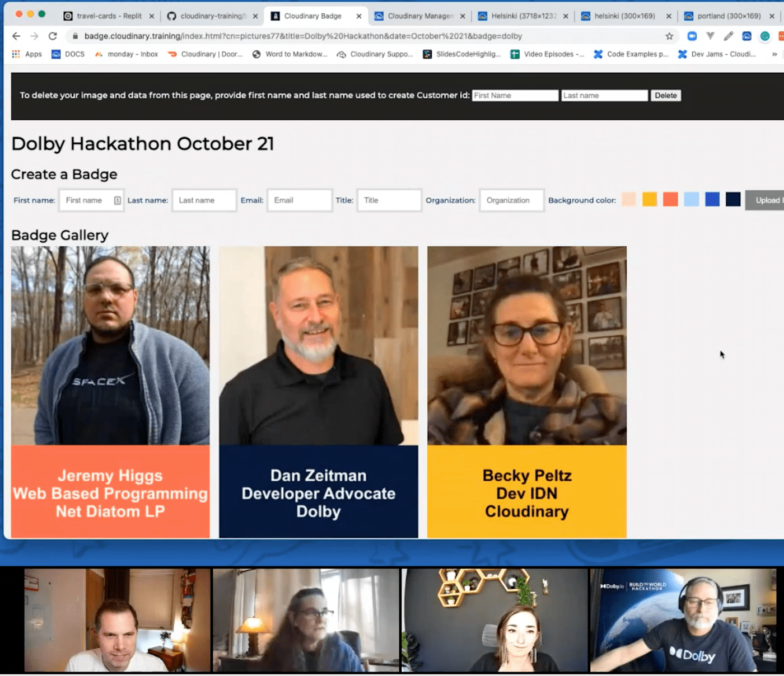The width and height of the screenshot is (784, 676).
Task: Open the Zoom extension icon in the toolbar
Action: (692, 36)
